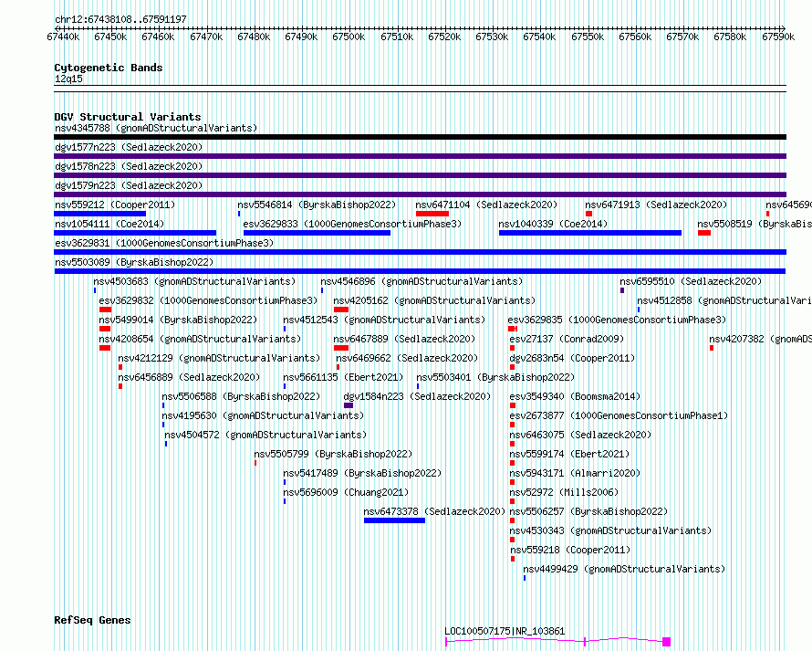Screen dimensions: 812x651
Task: Select the red nsv6471104 variant bar
Action: [432, 214]
